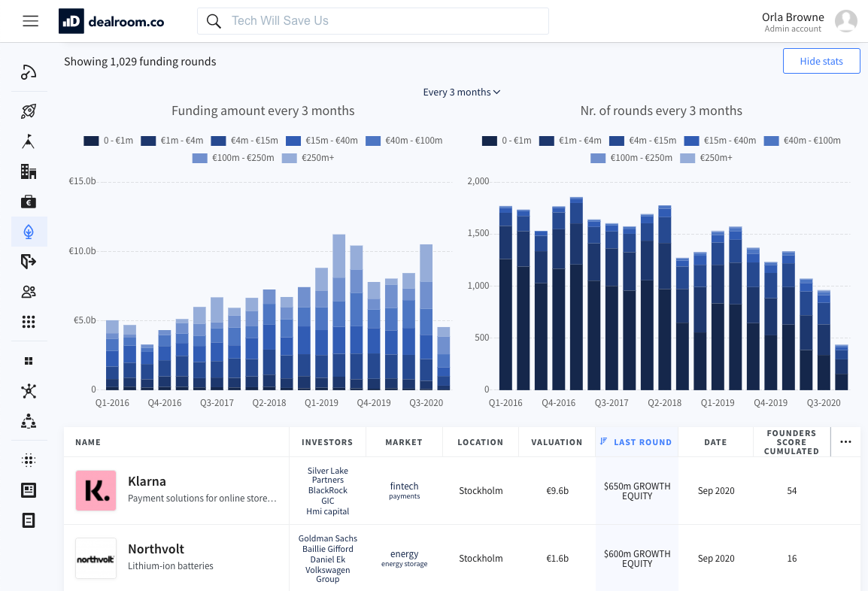Click the user avatar icon
This screenshot has height=591, width=868.
coord(846,21)
